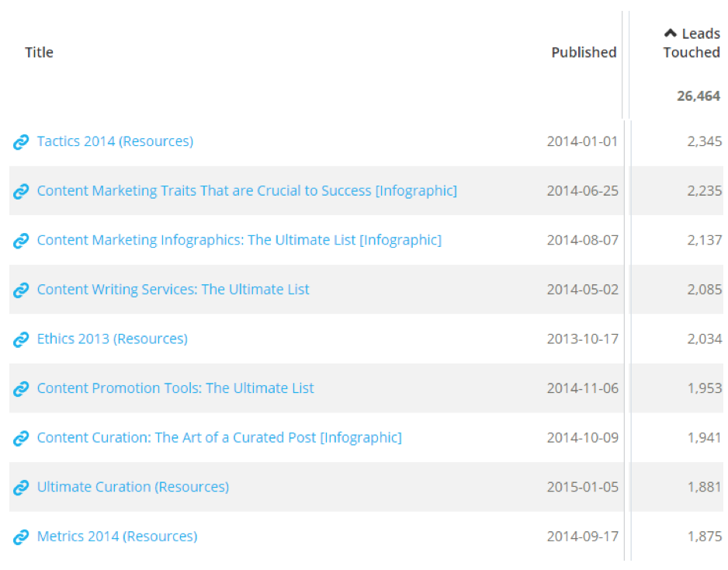Open Tactics 2014 (Resources) title link
The width and height of the screenshot is (728, 570).
pos(115,141)
